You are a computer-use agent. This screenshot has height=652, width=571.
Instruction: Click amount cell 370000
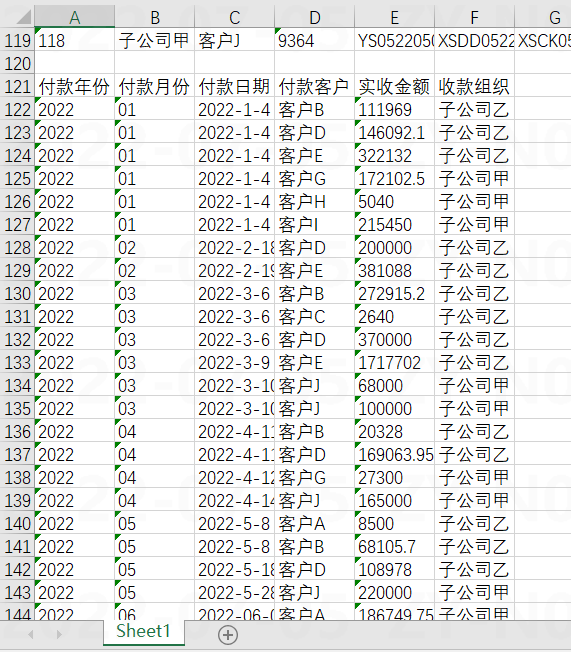[x=394, y=340]
